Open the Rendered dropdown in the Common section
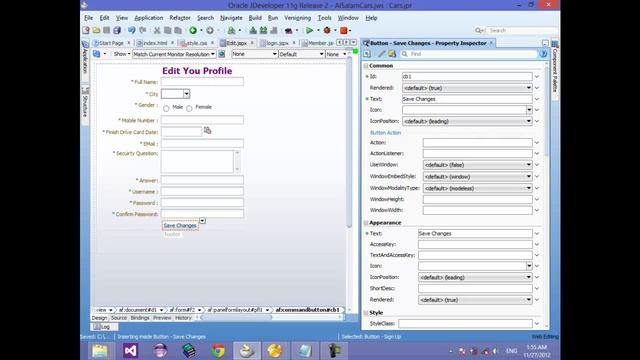 467,88
